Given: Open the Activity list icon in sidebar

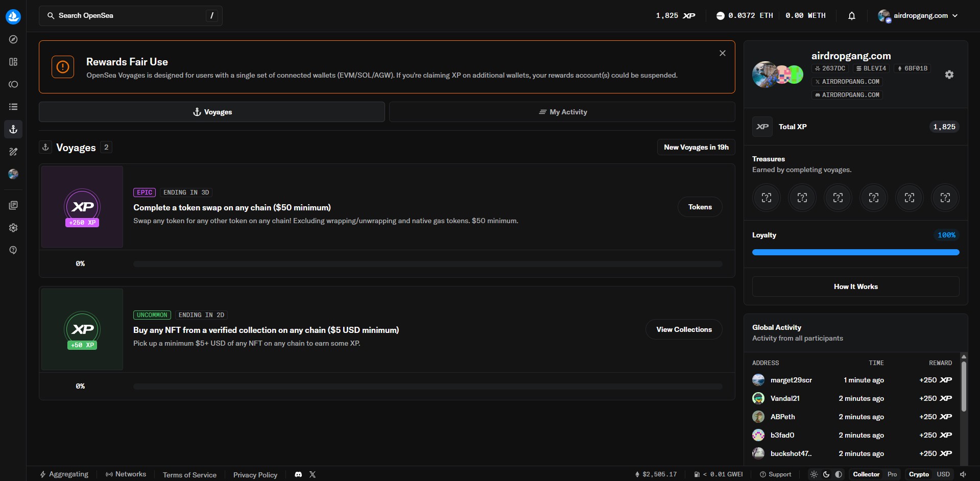Looking at the screenshot, I should [13, 107].
